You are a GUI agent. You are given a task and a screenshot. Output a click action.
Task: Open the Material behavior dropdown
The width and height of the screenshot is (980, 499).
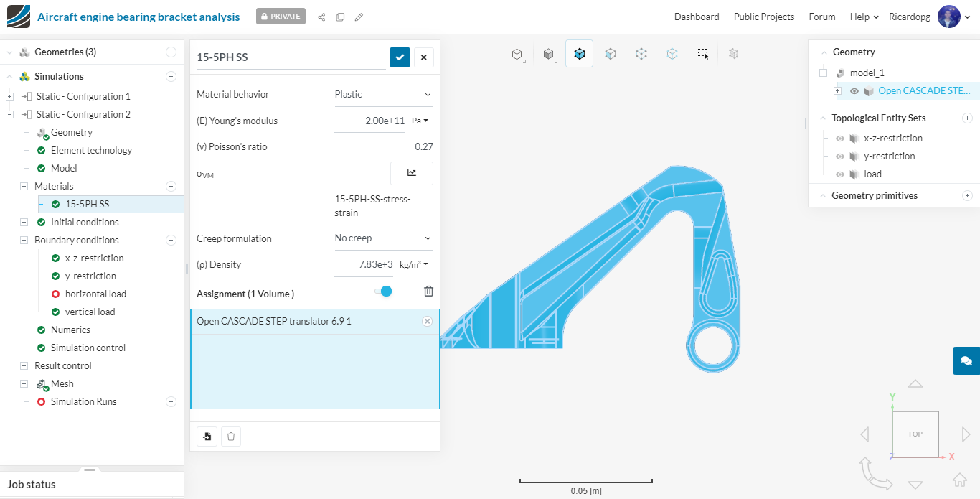(x=383, y=95)
